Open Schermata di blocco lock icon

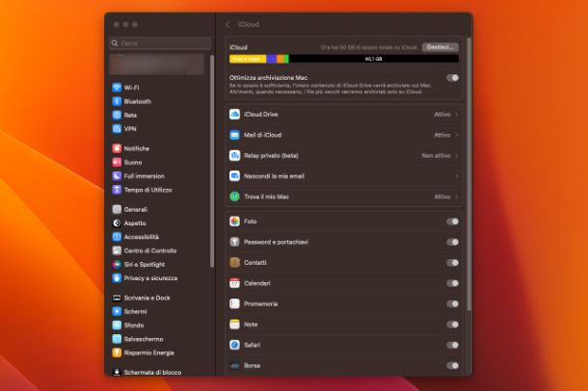click(117, 373)
